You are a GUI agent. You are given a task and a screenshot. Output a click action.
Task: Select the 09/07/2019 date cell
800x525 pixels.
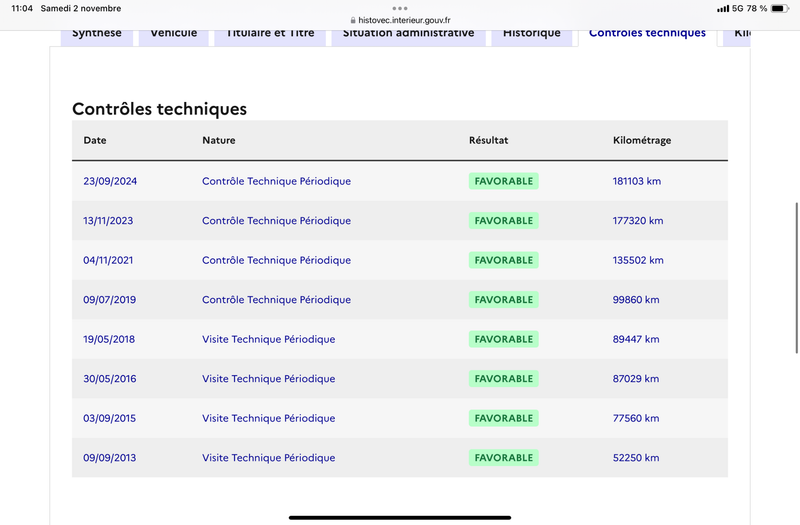point(110,300)
